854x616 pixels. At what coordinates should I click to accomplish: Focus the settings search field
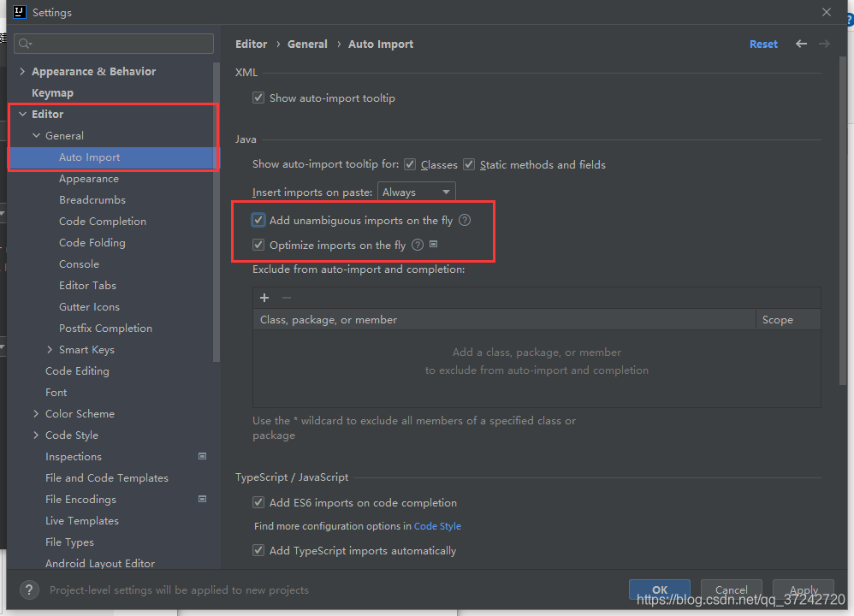click(x=114, y=44)
